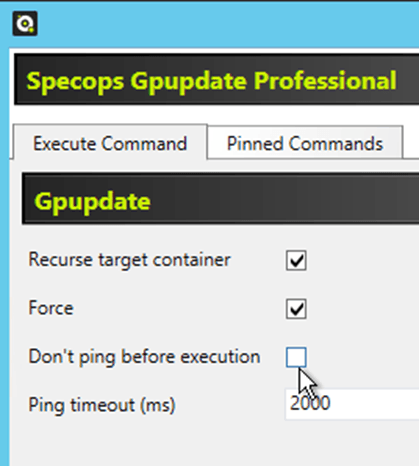Click the Gpupdate section header
The height and width of the screenshot is (466, 419).
pos(220,198)
